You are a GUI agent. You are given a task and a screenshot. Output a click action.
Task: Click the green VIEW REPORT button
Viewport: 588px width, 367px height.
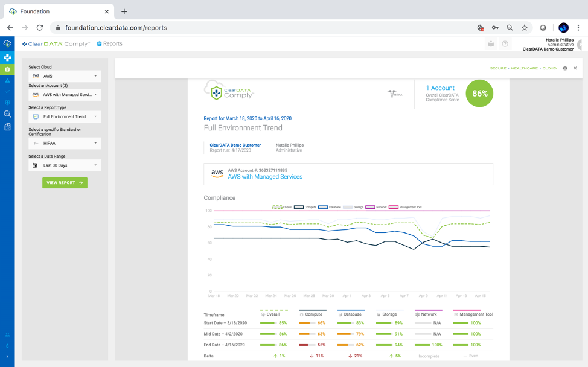(x=65, y=183)
